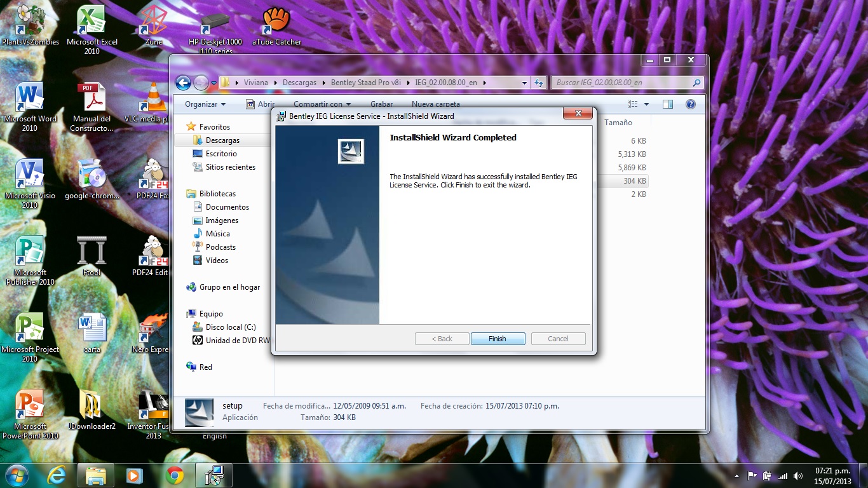Open HP Deskjet 1000 desktop icon
The width and height of the screenshot is (868, 488).
[x=215, y=30]
